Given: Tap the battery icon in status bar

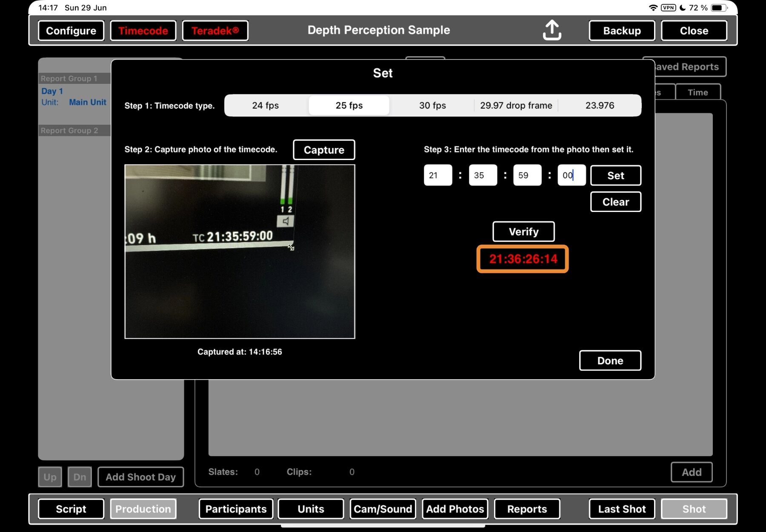Looking at the screenshot, I should 720,8.
